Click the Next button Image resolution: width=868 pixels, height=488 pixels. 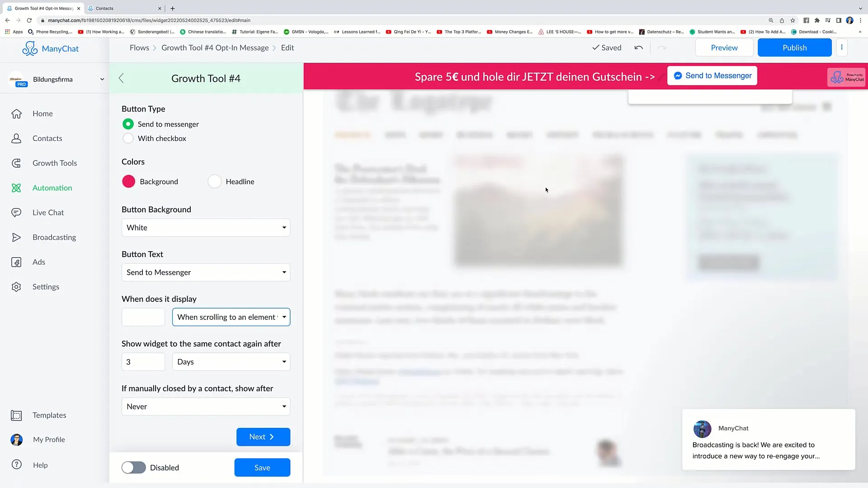(x=263, y=437)
